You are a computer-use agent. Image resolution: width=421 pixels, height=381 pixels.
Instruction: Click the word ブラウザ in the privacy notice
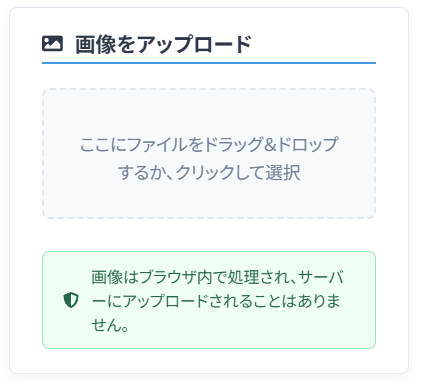coord(167,277)
